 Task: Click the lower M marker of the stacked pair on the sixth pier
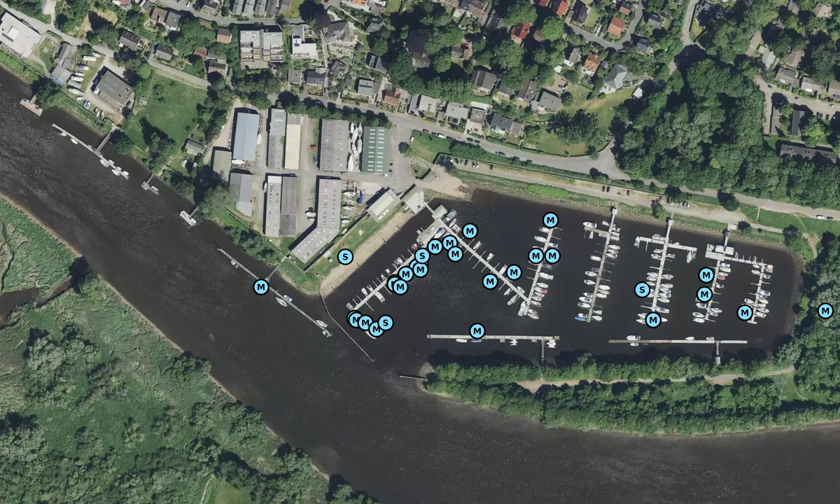pyautogui.click(x=704, y=294)
